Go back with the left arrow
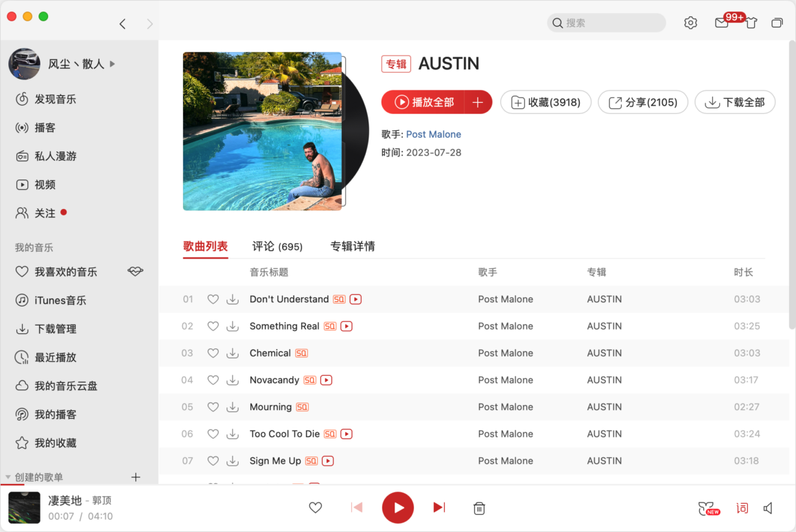Viewport: 796px width, 532px height. point(122,24)
